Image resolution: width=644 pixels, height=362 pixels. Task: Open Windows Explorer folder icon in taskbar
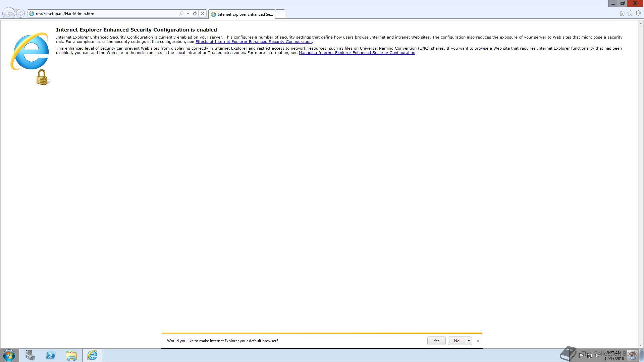pos(71,355)
